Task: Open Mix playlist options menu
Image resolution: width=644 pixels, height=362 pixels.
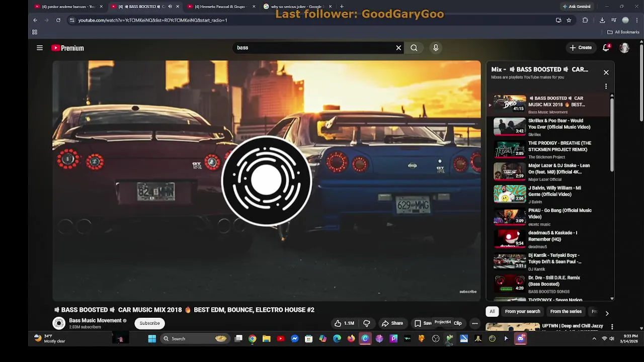Action: tap(606, 86)
